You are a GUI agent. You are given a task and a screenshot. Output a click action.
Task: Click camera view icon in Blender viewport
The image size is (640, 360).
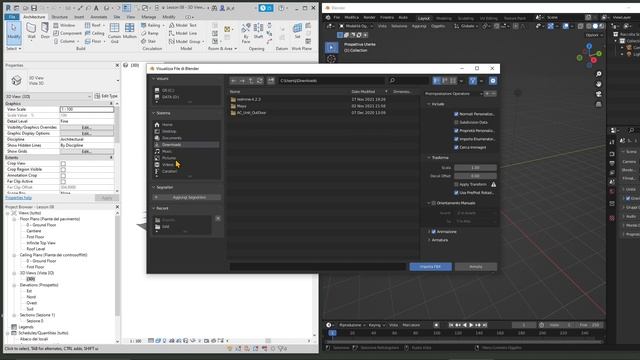(x=598, y=94)
